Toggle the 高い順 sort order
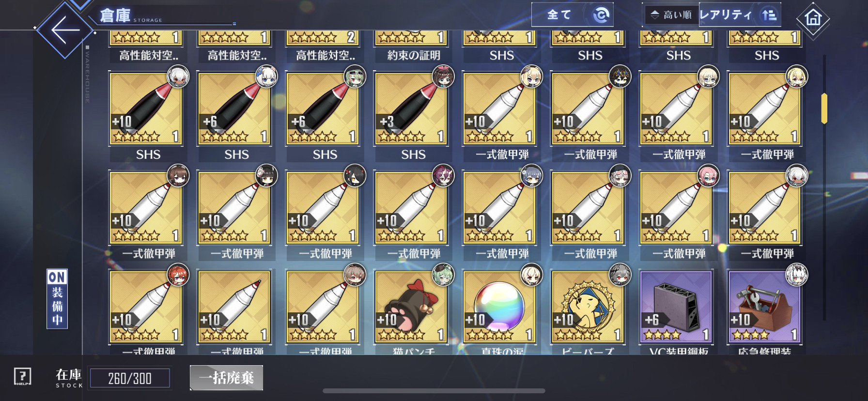Screen dimensions: 868x401 [x=671, y=15]
